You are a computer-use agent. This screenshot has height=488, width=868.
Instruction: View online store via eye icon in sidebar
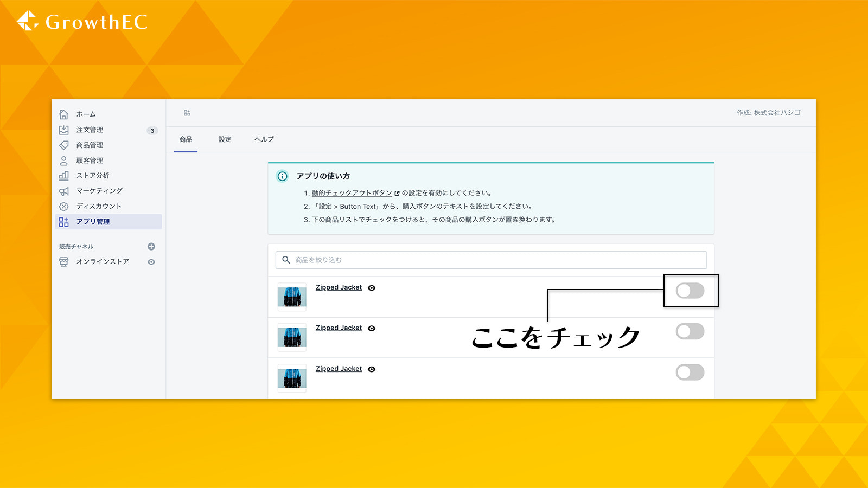tap(151, 262)
